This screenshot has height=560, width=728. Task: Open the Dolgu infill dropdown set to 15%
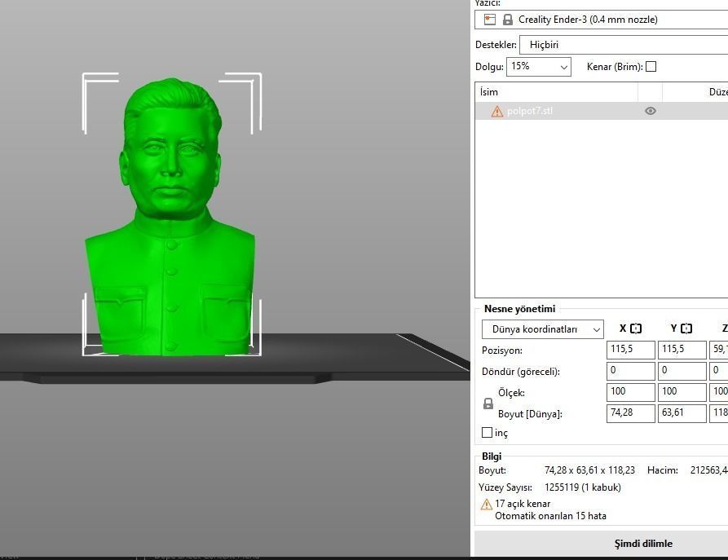[539, 66]
